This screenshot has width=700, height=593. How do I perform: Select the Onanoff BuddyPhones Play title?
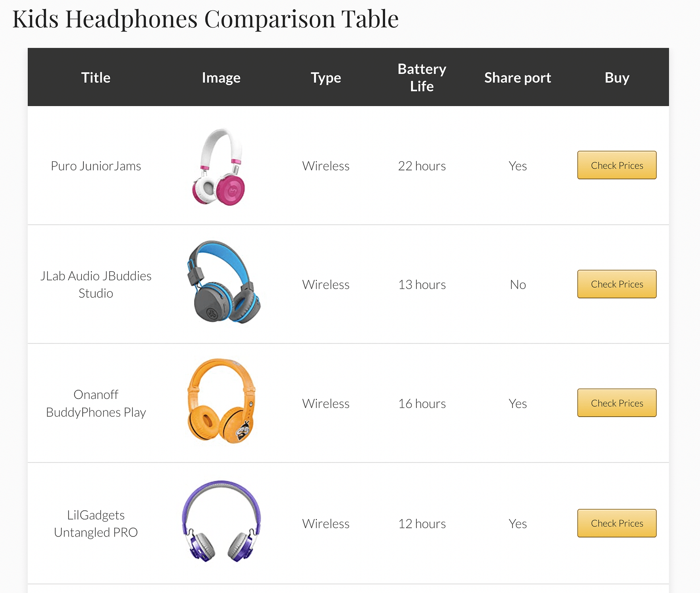tap(96, 403)
